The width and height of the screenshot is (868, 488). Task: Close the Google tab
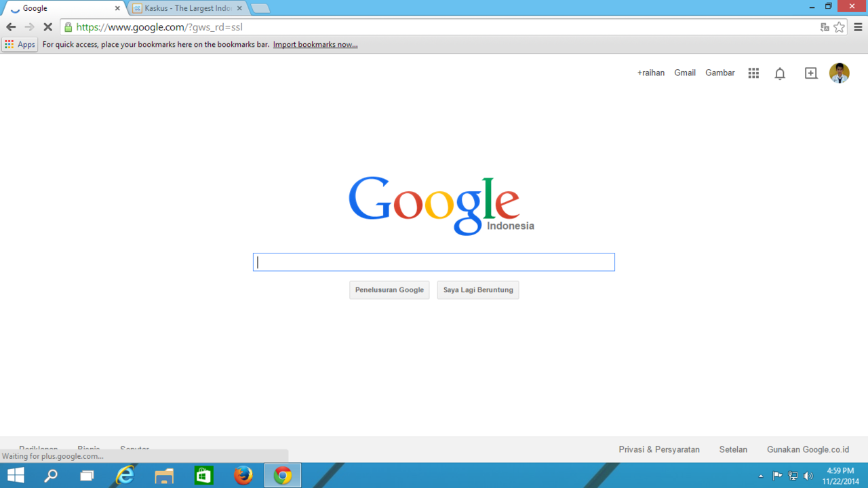tap(117, 8)
